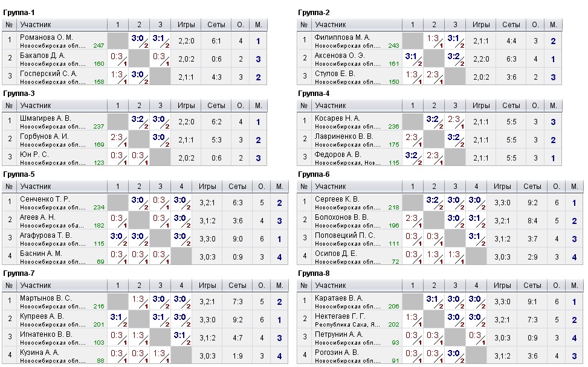Click rating 247 under Романова О. М.
Viewport: 588px width, 367px height.
(99, 46)
